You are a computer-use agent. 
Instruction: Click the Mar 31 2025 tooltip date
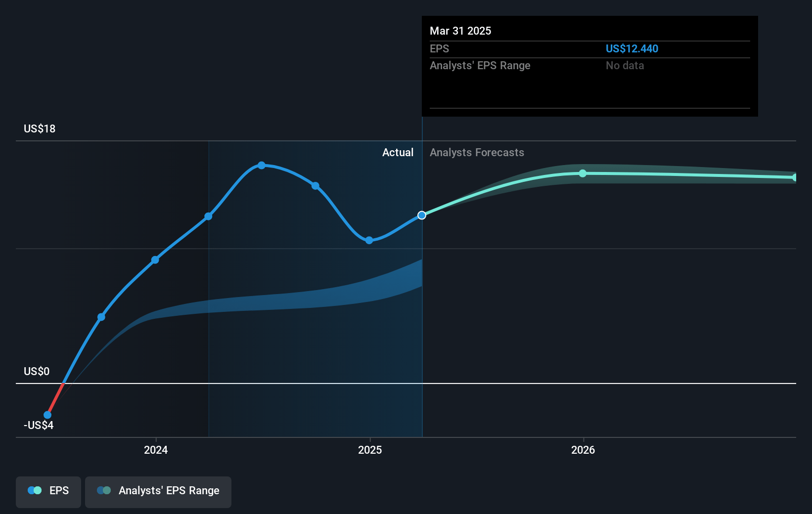460,31
